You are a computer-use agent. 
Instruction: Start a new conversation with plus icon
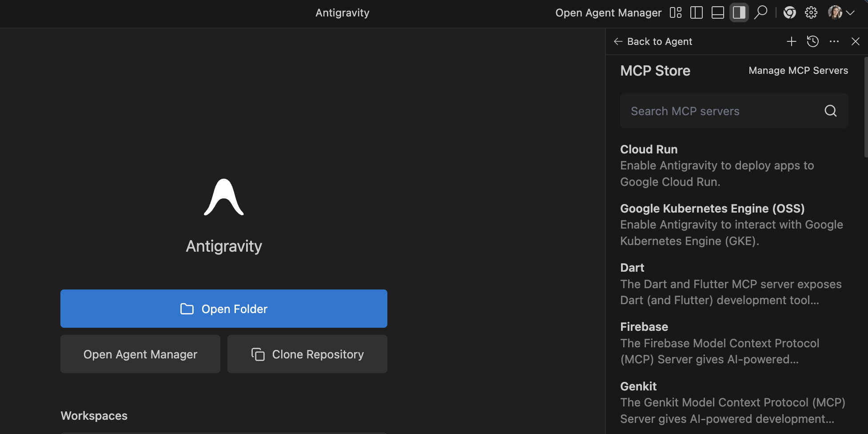[792, 41]
